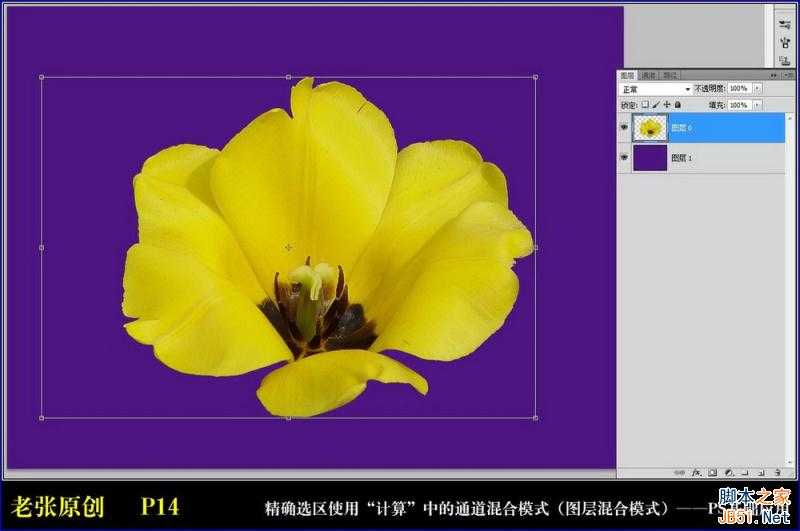Hide the yellow flower layer via eye icon

[x=624, y=127]
